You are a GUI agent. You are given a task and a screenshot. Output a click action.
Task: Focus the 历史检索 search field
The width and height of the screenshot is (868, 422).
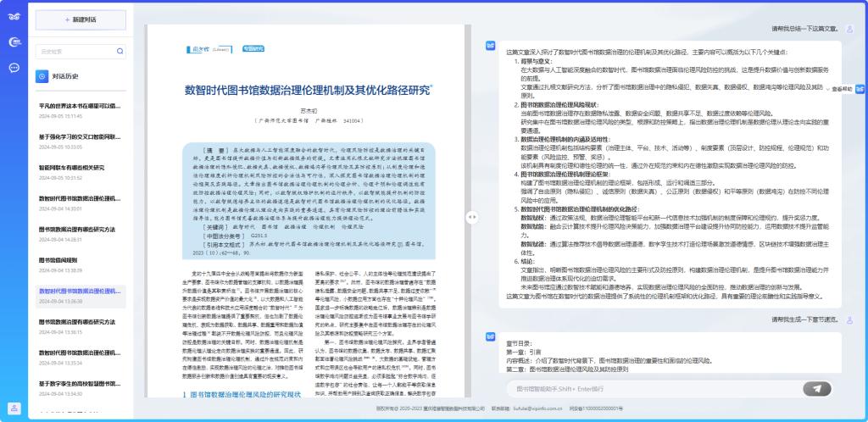(81, 52)
